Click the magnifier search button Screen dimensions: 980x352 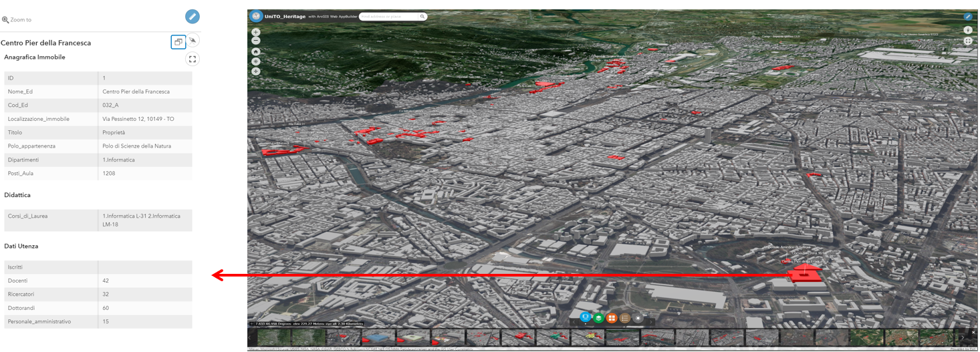(422, 17)
